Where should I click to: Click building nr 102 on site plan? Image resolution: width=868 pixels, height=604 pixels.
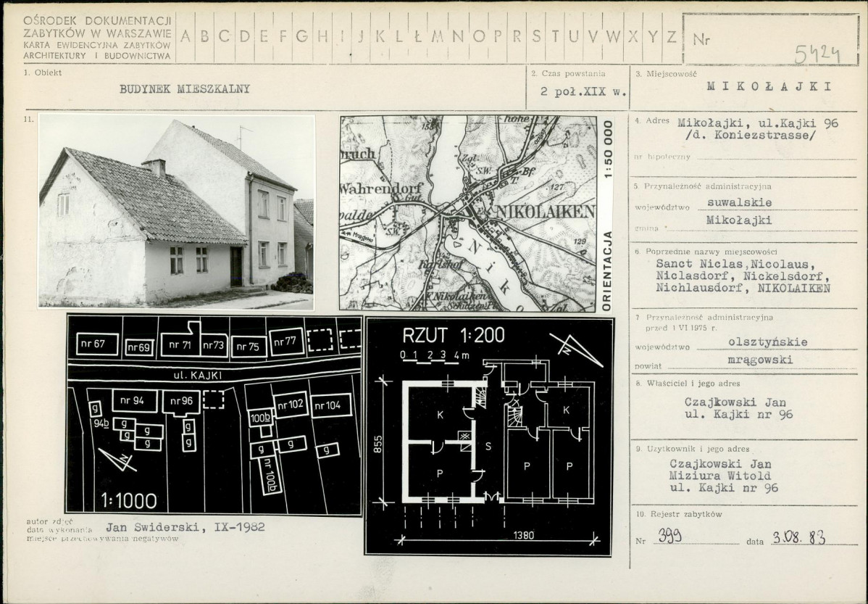point(291,406)
